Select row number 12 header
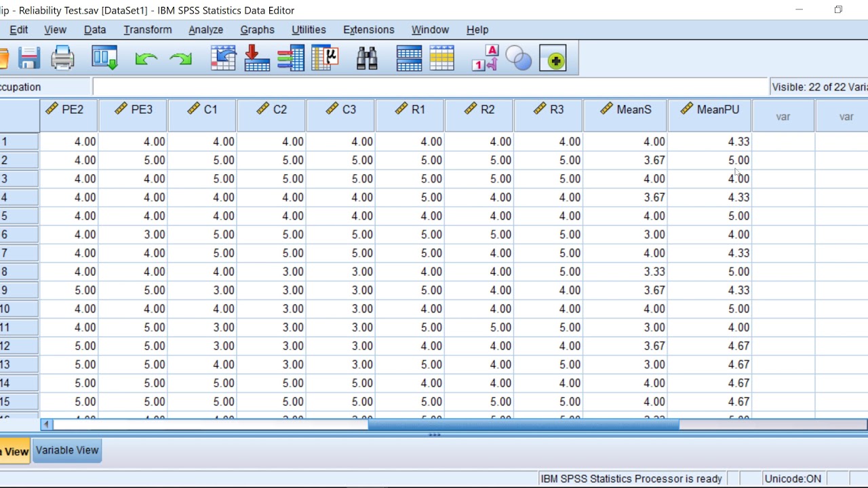Screen dimensions: 868x488 click(19, 346)
